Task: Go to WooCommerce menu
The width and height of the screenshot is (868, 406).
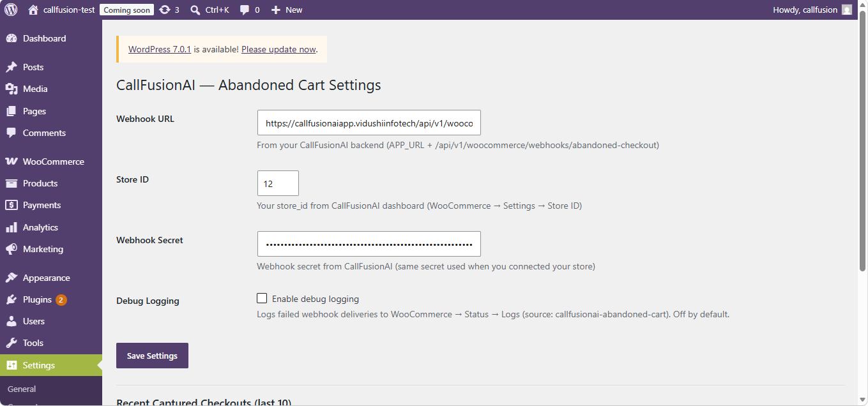Action: (x=51, y=162)
